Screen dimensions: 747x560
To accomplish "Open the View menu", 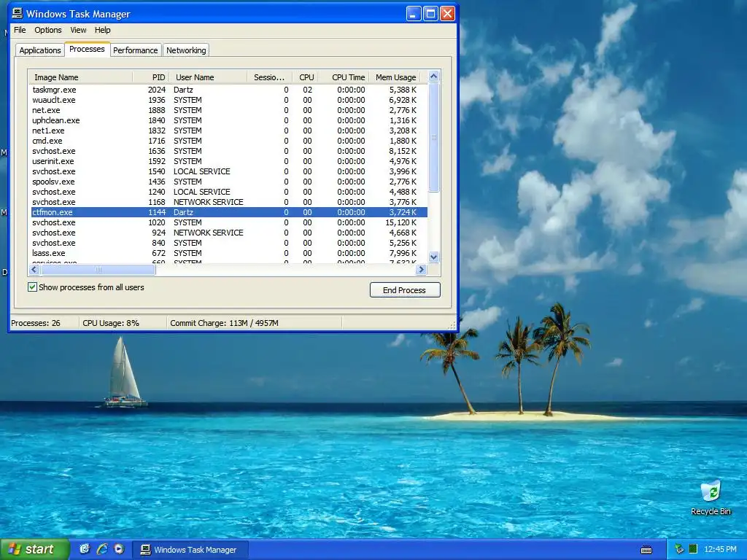I will [78, 30].
